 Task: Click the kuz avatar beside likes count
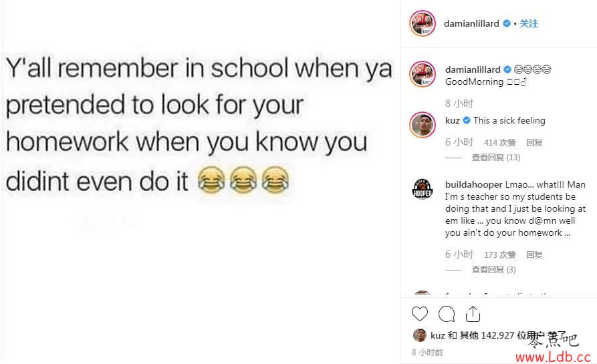click(420, 335)
